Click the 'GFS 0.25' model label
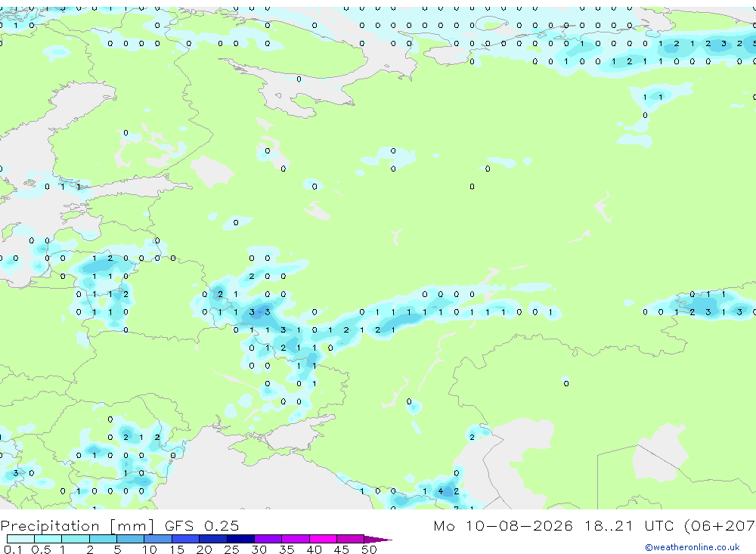 point(202,525)
